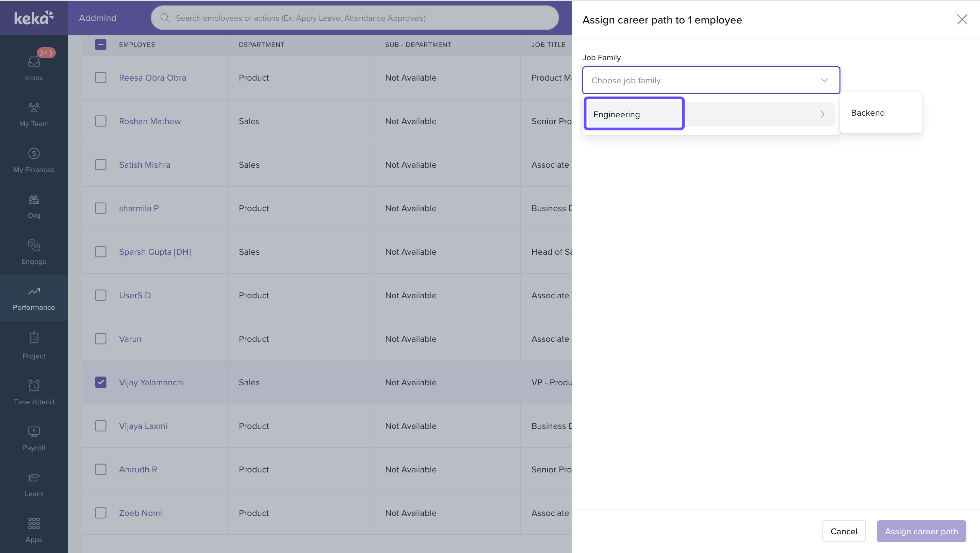980x553 pixels.
Task: Expand Engineering submenu chevron arrow
Action: 822,115
